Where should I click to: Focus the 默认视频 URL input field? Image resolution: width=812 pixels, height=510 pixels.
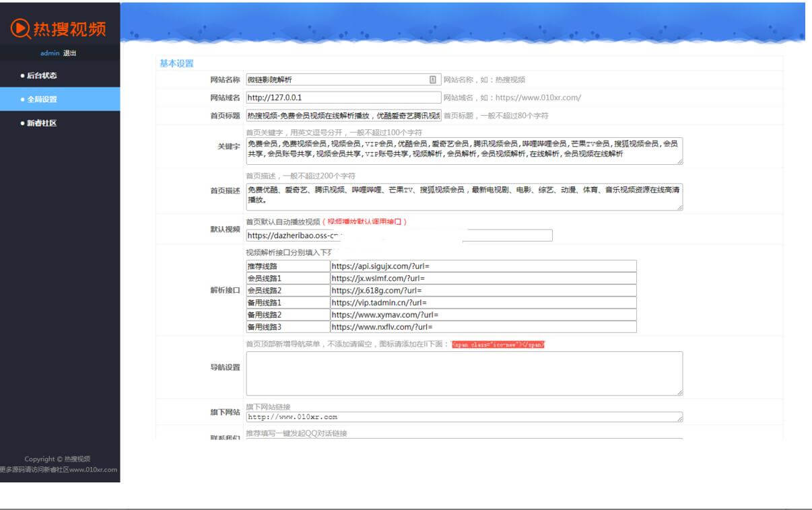(x=399, y=235)
